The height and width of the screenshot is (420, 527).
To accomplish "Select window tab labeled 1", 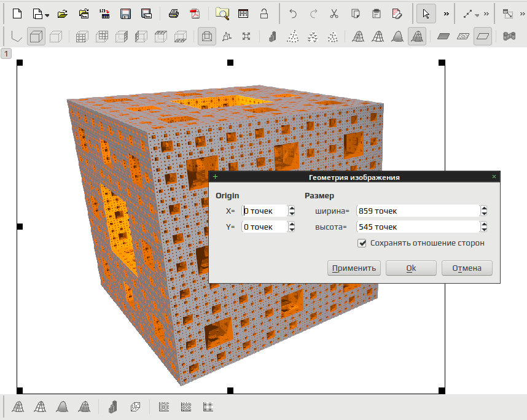I will tap(6, 54).
